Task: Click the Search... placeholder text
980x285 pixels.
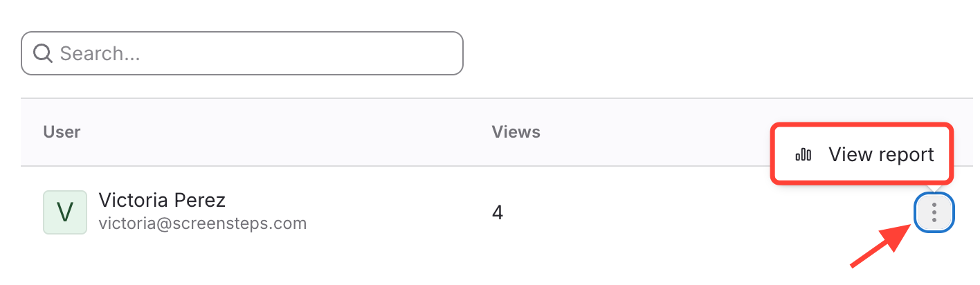Action: pyautogui.click(x=100, y=53)
